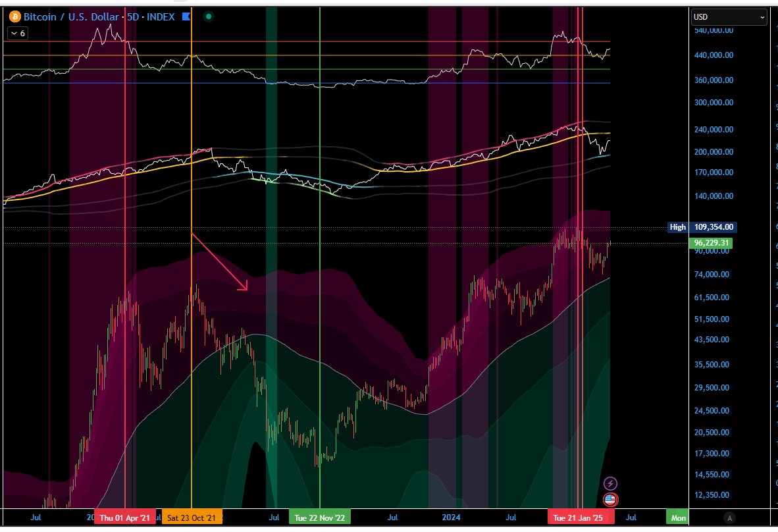778x532 pixels.
Task: Click the 140,000.00 price axis label
Action: click(713, 196)
